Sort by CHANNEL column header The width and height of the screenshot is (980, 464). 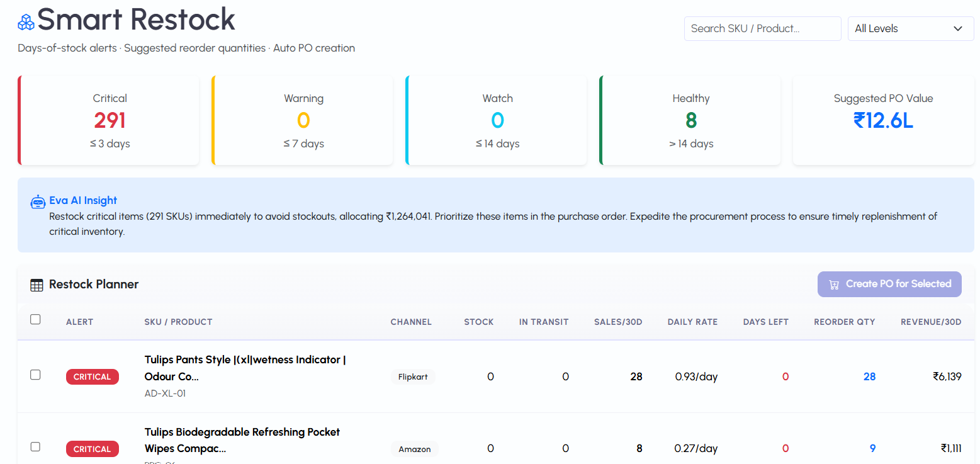pos(411,322)
